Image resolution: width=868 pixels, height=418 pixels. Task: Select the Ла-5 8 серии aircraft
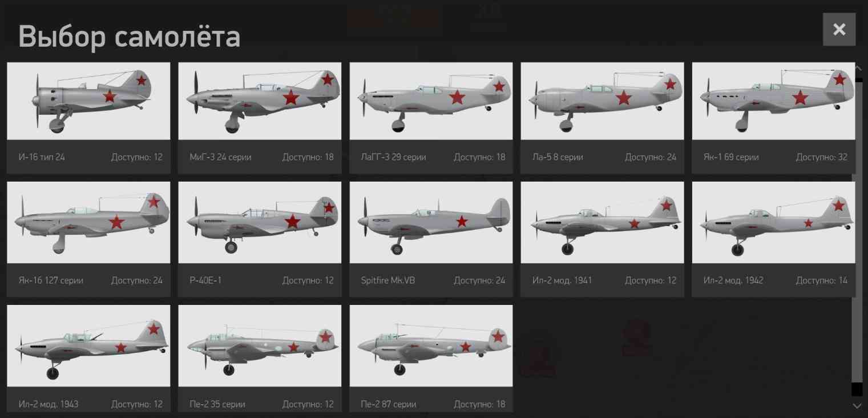(602, 118)
